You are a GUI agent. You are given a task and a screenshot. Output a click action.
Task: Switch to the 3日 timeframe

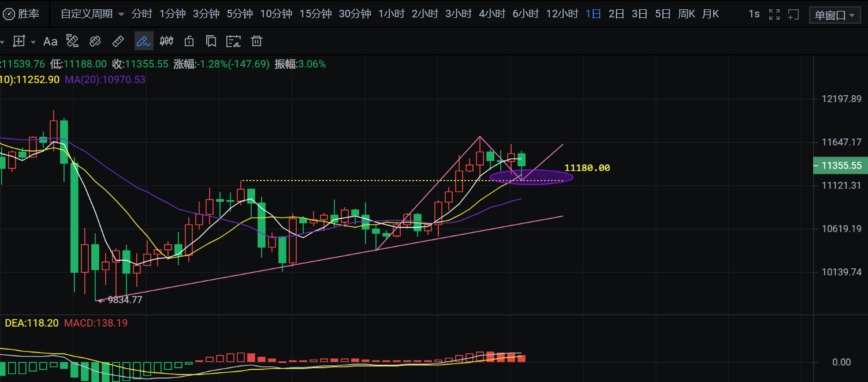pyautogui.click(x=639, y=14)
